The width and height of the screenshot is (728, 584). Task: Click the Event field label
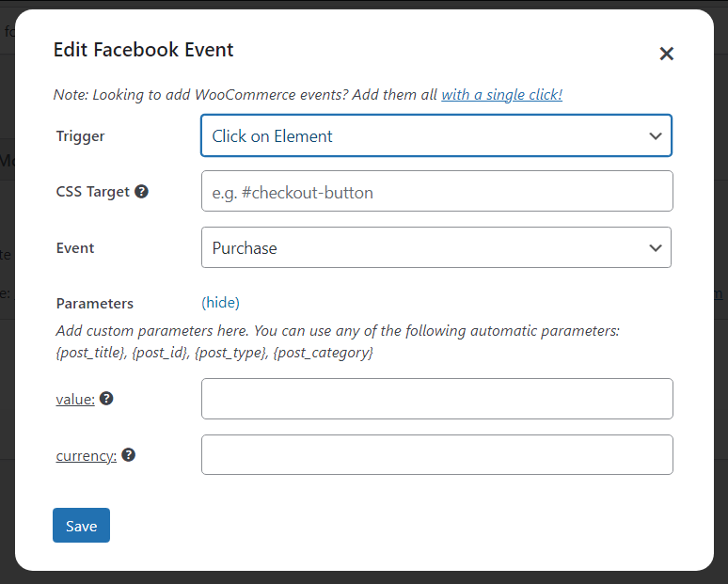click(x=75, y=248)
